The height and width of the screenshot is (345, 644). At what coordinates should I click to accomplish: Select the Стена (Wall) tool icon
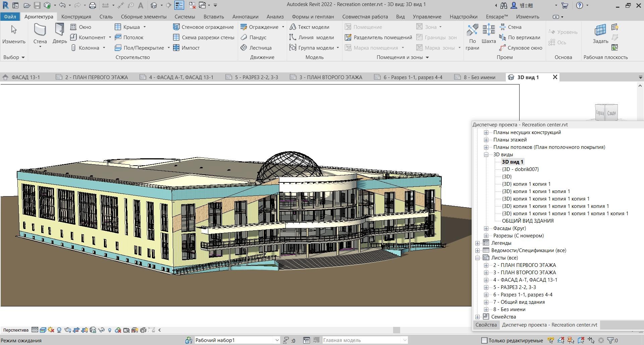pyautogui.click(x=40, y=30)
